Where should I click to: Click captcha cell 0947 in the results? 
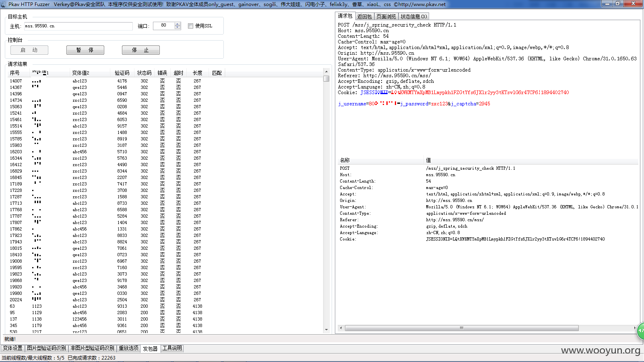(x=122, y=94)
